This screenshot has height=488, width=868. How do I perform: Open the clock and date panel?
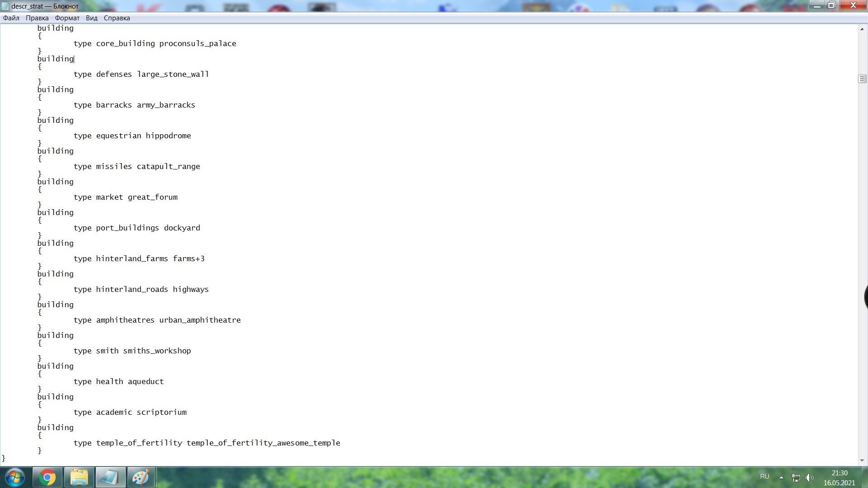840,478
